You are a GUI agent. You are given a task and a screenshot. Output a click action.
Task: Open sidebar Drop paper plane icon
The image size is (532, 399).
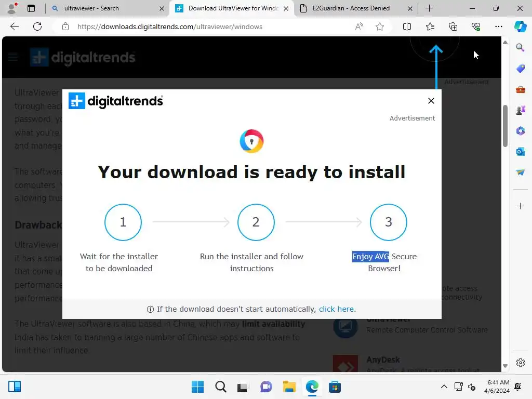tap(520, 172)
